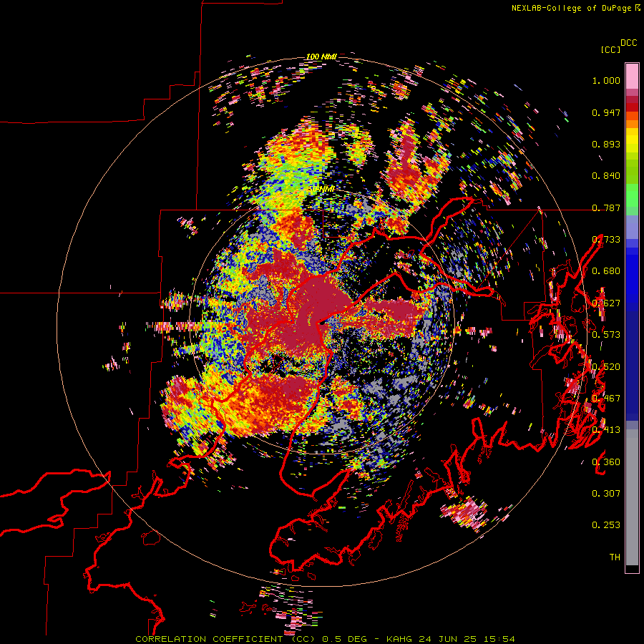Click the [CC] legend unit label

click(x=610, y=49)
